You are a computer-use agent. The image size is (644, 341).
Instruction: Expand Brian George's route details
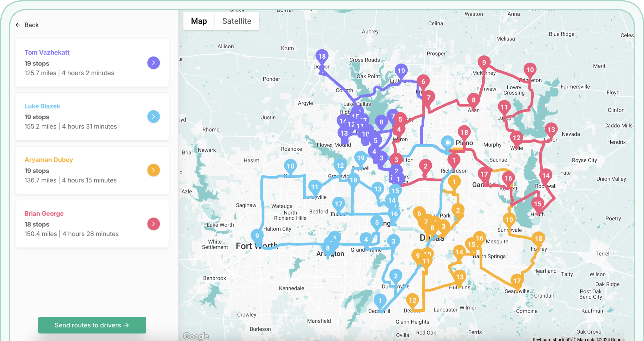(153, 224)
